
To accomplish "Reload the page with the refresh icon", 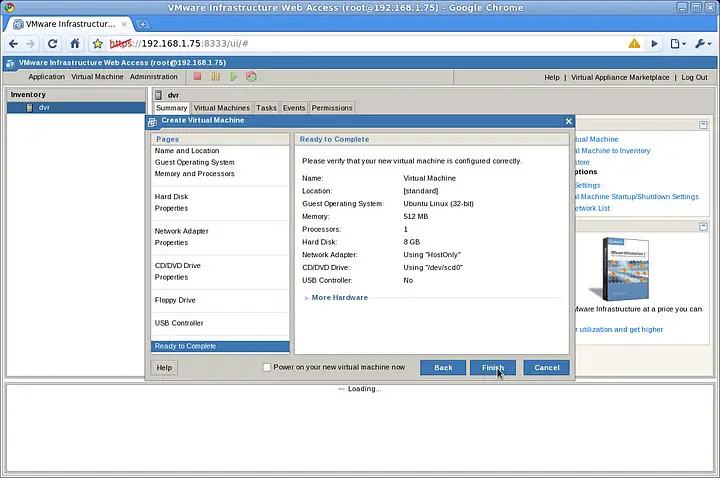I will pyautogui.click(x=52, y=44).
